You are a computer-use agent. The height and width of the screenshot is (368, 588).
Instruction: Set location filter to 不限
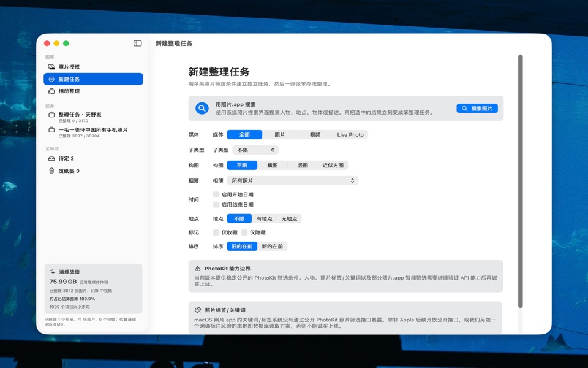coord(239,218)
